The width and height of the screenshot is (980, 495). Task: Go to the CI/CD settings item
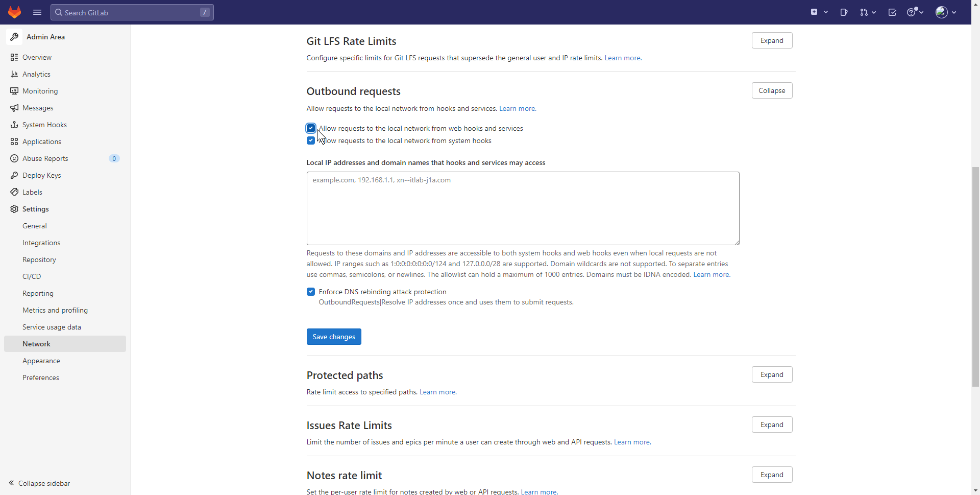tap(32, 276)
